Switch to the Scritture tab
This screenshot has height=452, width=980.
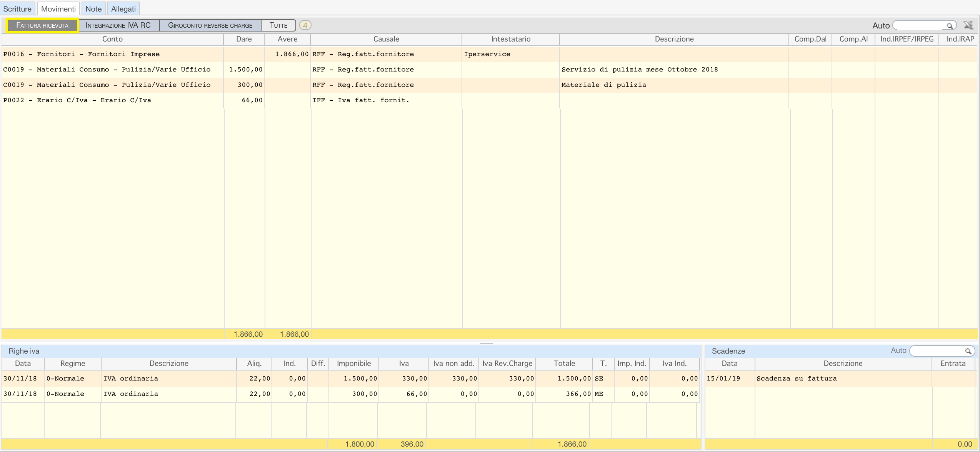pyautogui.click(x=17, y=9)
